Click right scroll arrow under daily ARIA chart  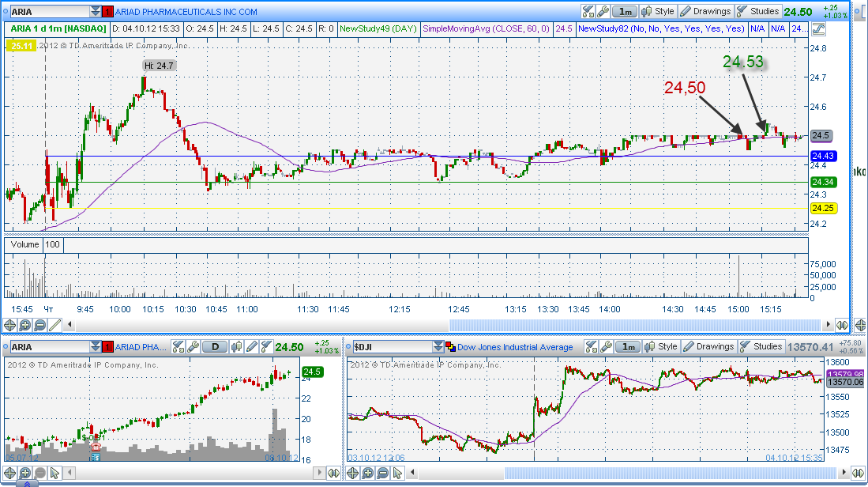[x=319, y=473]
